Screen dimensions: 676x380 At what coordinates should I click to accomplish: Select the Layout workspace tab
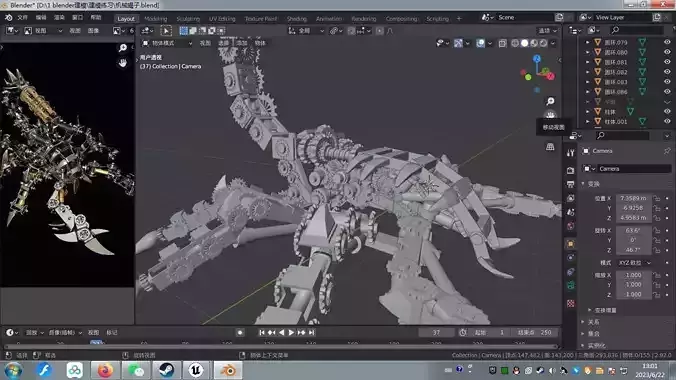(126, 19)
